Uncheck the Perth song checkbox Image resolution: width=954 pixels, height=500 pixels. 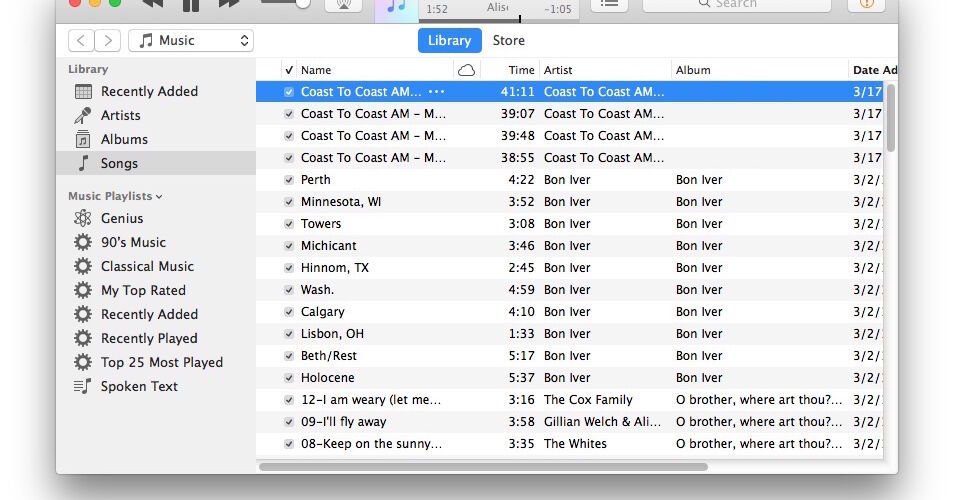click(289, 180)
